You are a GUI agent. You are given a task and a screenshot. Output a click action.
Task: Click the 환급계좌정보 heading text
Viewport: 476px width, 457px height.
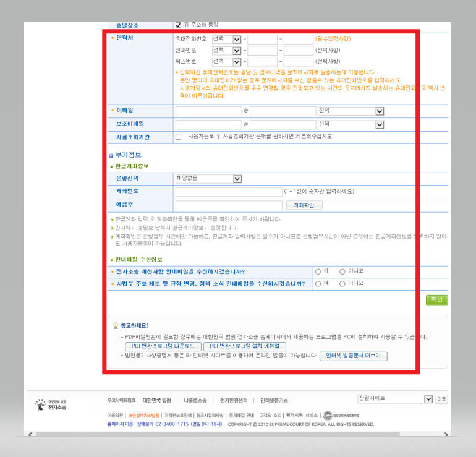coord(132,166)
